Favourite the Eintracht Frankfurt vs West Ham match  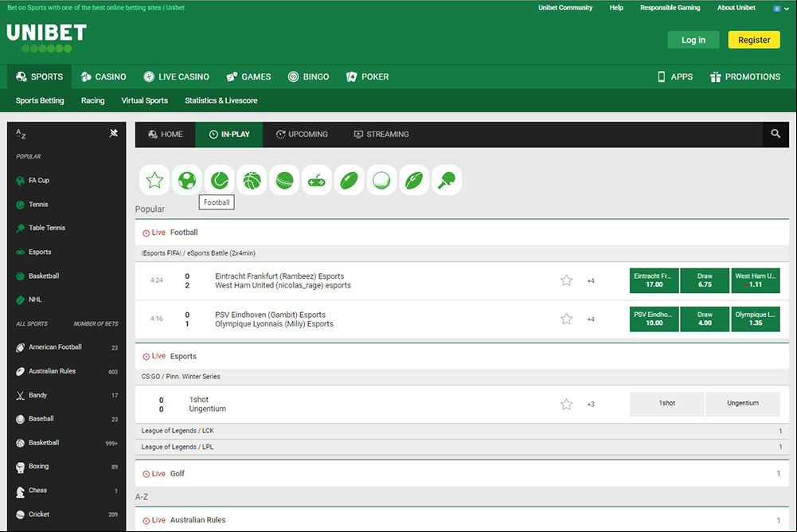(566, 280)
